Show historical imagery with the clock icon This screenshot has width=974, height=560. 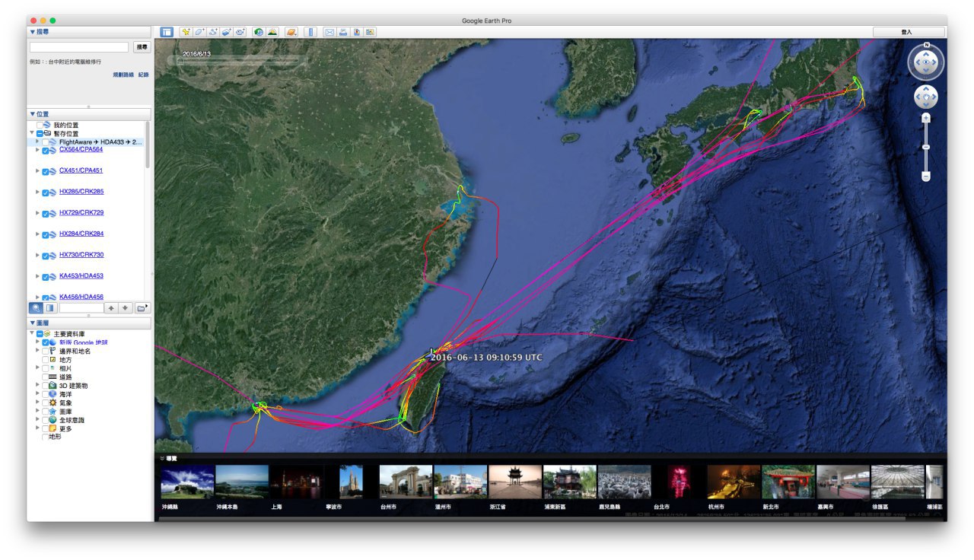pos(259,32)
